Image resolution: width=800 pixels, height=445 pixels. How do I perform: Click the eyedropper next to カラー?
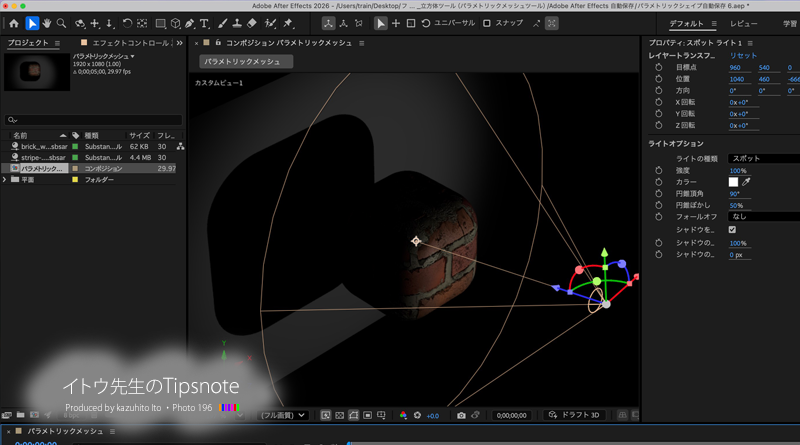click(746, 181)
